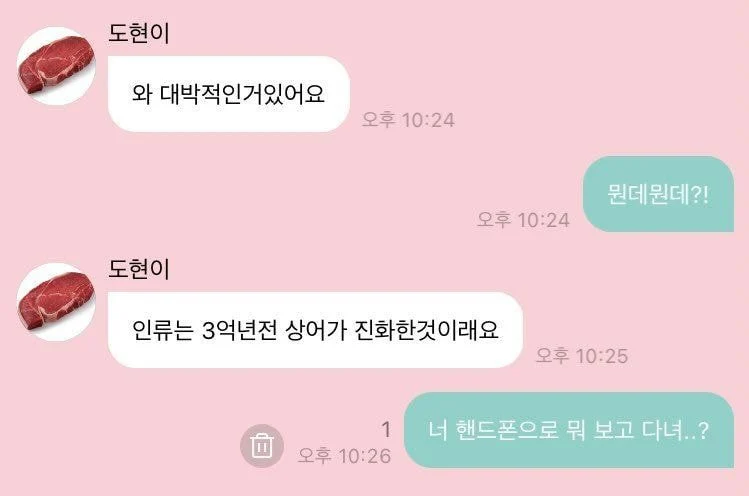Tap the teal bubble 뭔데뭔데?!
Screen dimensions: 749x496
pyautogui.click(x=658, y=194)
